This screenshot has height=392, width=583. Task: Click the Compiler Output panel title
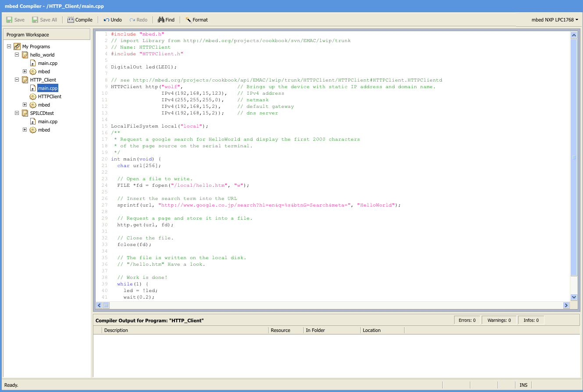point(149,321)
